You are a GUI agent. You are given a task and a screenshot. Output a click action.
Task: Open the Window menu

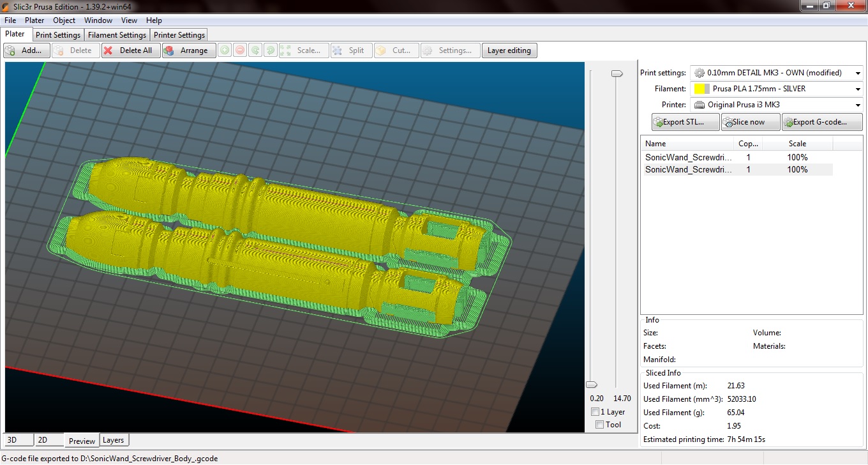point(98,20)
